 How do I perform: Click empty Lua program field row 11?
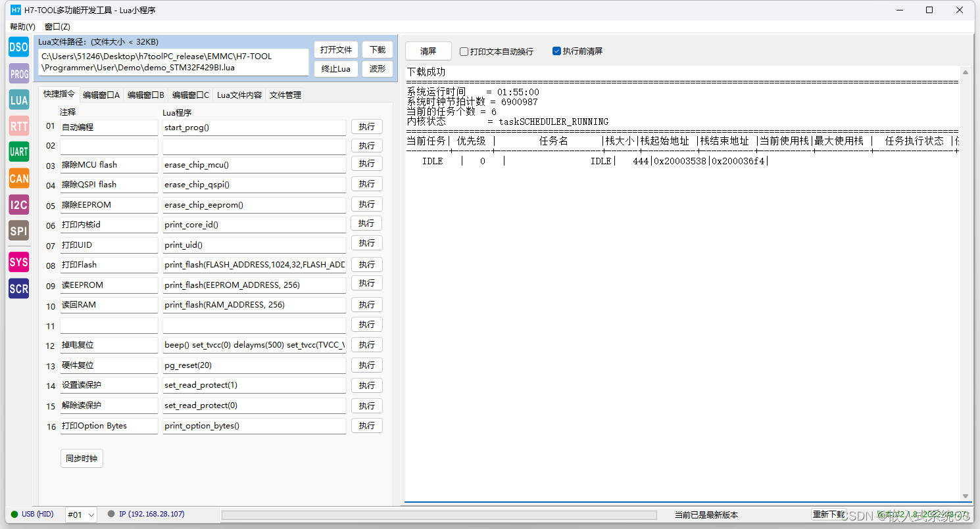click(x=255, y=325)
